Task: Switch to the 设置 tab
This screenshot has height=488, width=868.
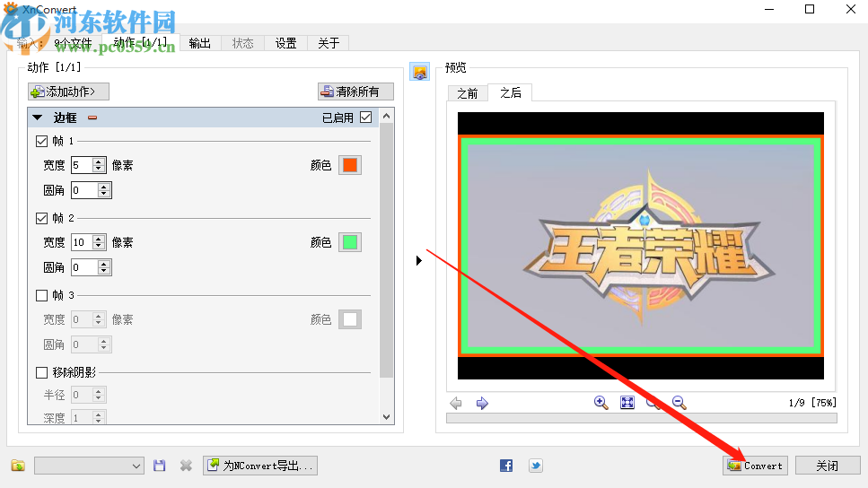Action: pos(286,43)
